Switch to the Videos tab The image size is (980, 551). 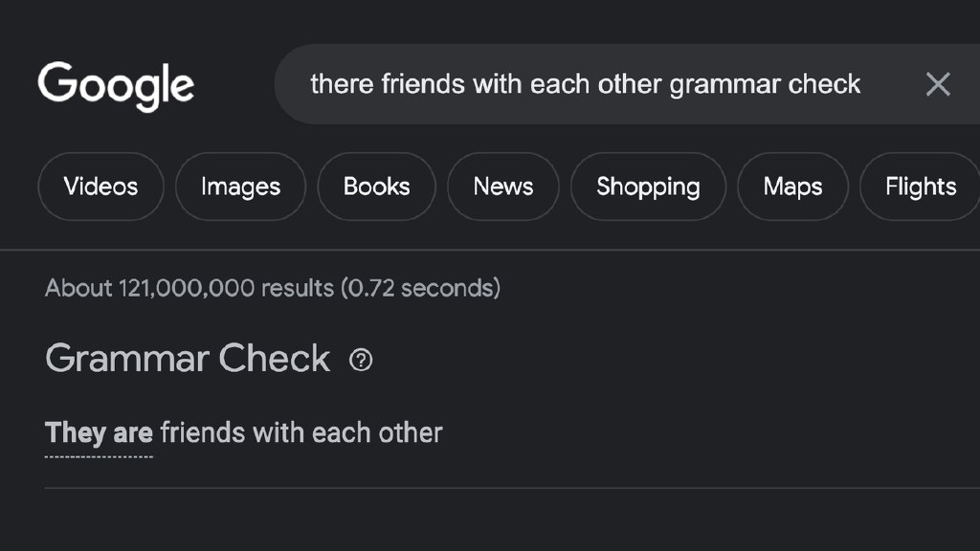click(x=100, y=187)
